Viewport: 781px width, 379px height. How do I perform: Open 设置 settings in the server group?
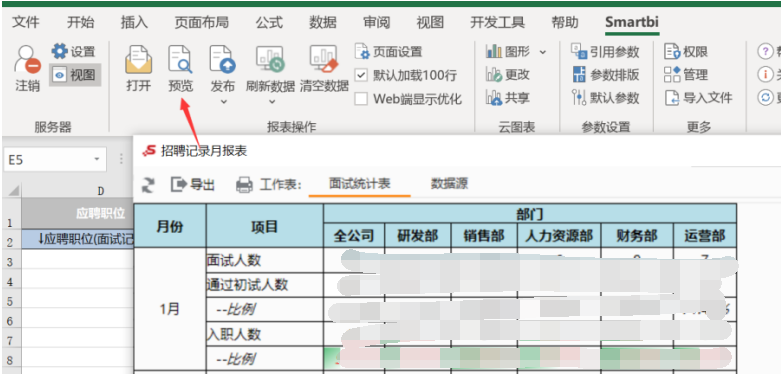pyautogui.click(x=73, y=51)
